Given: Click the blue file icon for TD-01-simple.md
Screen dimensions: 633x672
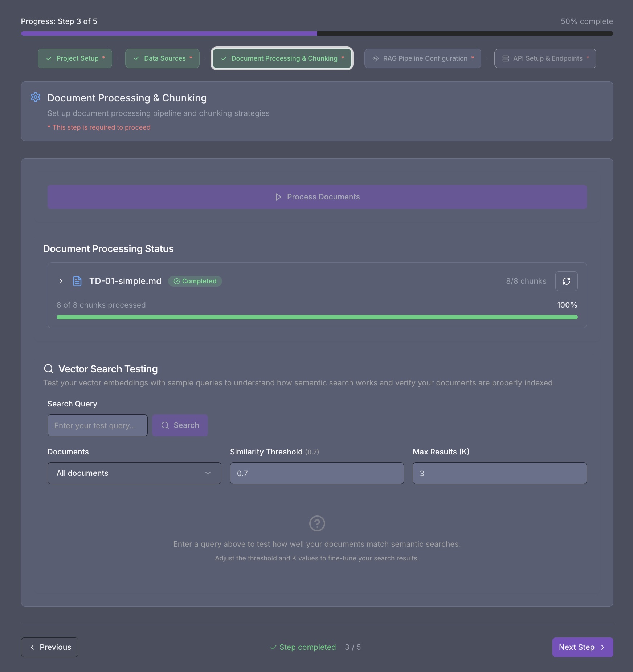Looking at the screenshot, I should click(x=77, y=281).
